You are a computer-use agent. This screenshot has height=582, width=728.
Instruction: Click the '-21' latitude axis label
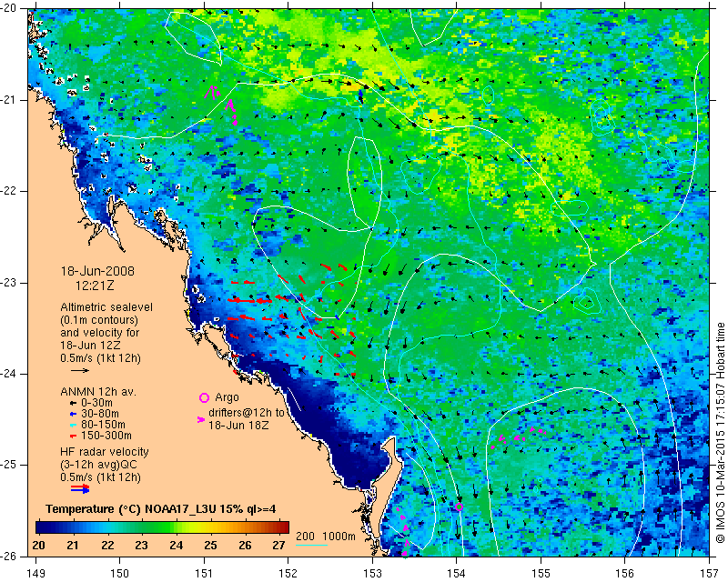[x=9, y=100]
